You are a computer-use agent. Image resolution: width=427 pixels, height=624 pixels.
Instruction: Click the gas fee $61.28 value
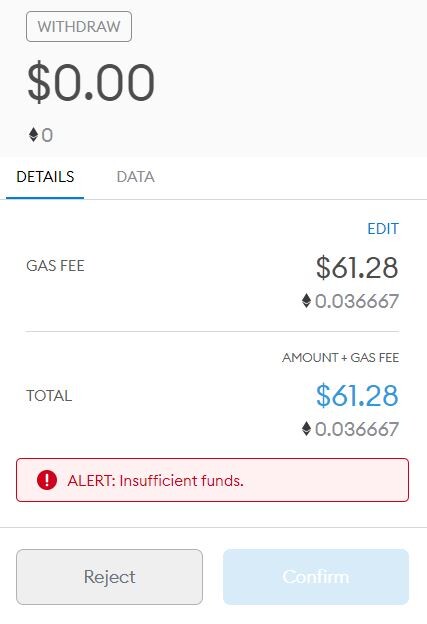[x=357, y=267]
